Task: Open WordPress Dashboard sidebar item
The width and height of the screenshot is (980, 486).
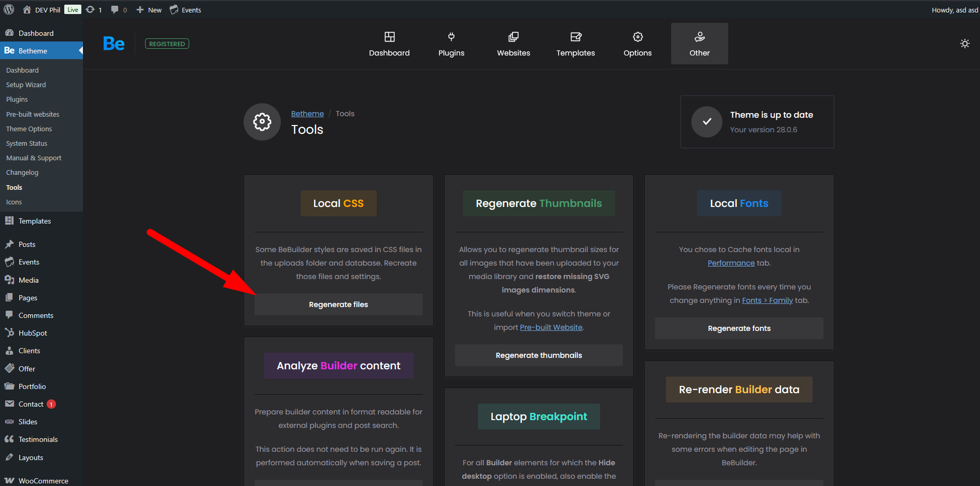Action: coord(41,33)
